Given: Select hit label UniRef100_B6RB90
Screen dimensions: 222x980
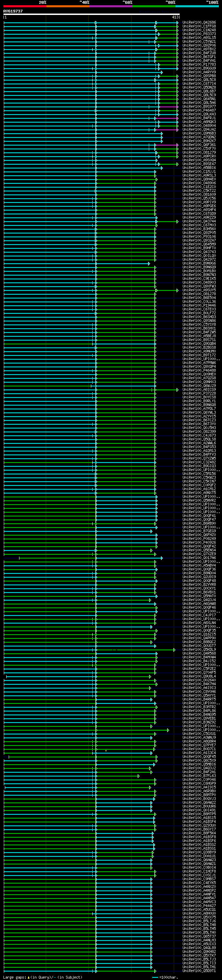Looking at the screenshot, I should [x=199, y=524].
